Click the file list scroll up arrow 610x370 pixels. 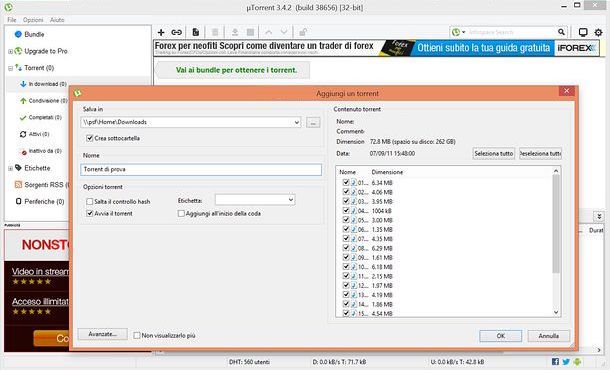pos(556,171)
